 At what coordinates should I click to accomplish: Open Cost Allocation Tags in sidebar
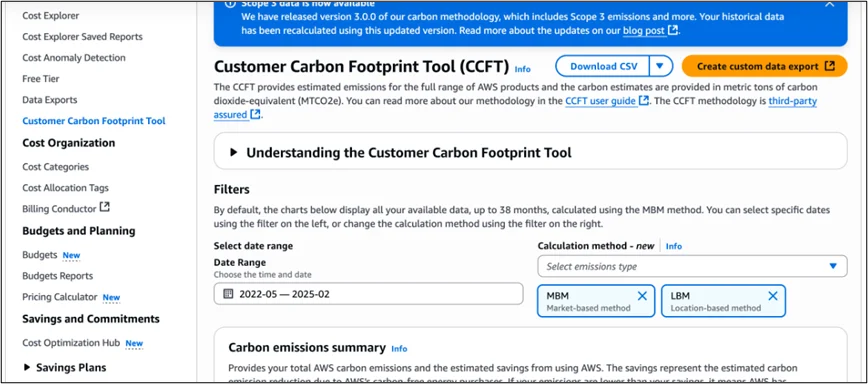(x=65, y=188)
